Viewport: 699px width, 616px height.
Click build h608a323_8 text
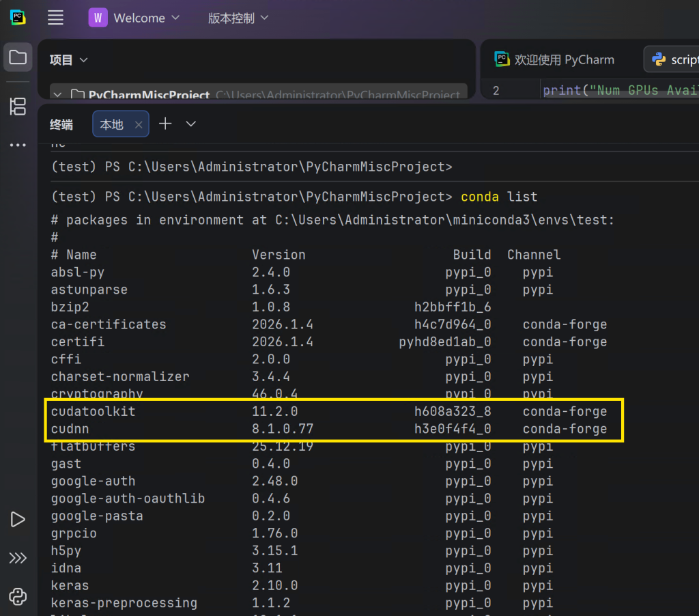point(453,411)
